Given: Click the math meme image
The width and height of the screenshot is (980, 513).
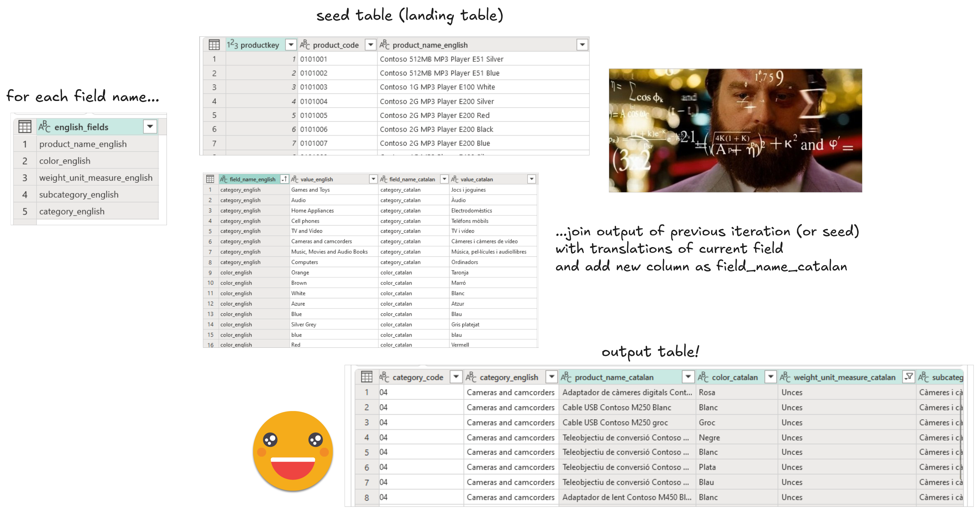Looking at the screenshot, I should (x=735, y=130).
